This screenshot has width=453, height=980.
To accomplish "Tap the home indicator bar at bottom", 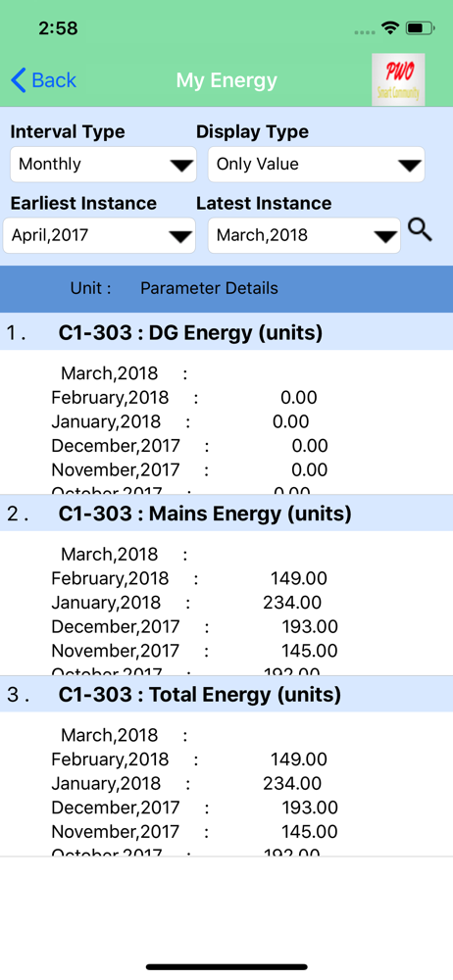I will [x=226, y=966].
